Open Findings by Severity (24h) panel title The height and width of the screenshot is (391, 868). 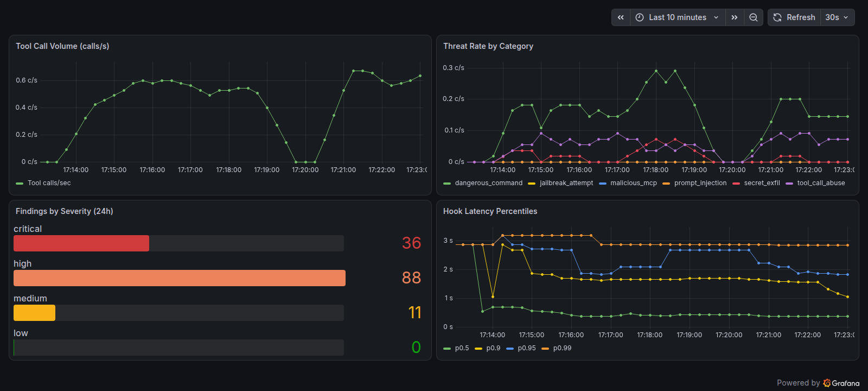click(x=64, y=211)
